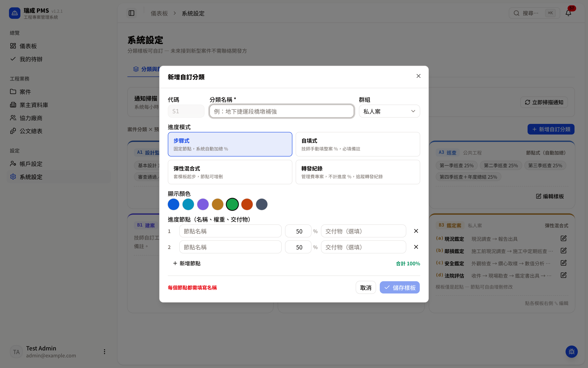The width and height of the screenshot is (588, 368).
Task: Click 儲存樣板 button
Action: tap(400, 287)
